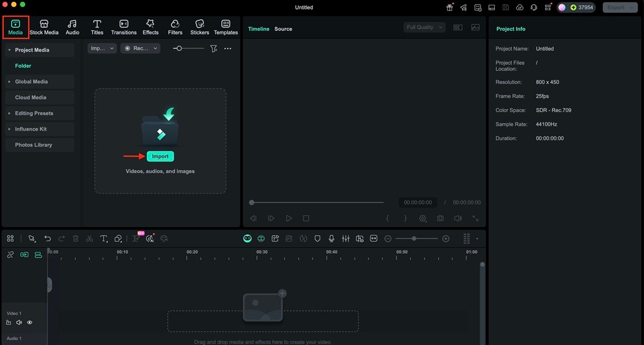This screenshot has height=345, width=644.
Task: Select the Text tool in the timeline toolbar
Action: point(103,238)
